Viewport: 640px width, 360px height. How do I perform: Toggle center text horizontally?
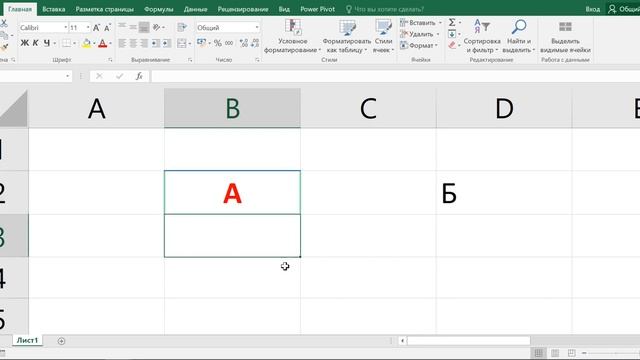[133, 43]
